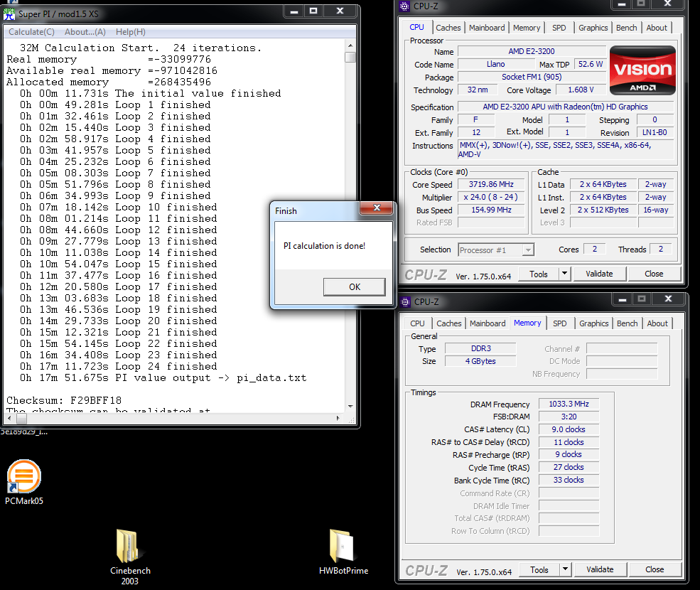Click Tools button in bottom CPU-Z

pyautogui.click(x=539, y=570)
